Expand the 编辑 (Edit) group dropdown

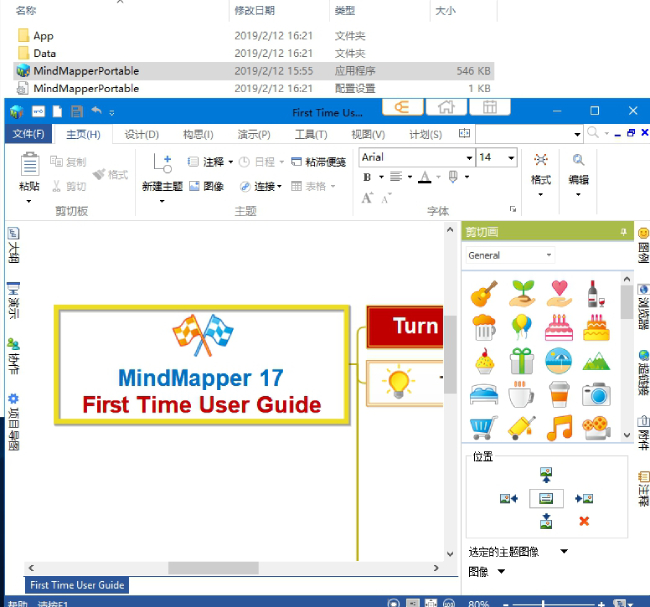(578, 195)
